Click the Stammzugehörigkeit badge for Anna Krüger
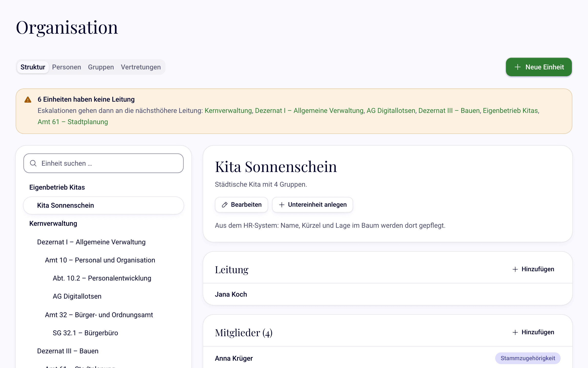The height and width of the screenshot is (368, 588). (x=528, y=358)
